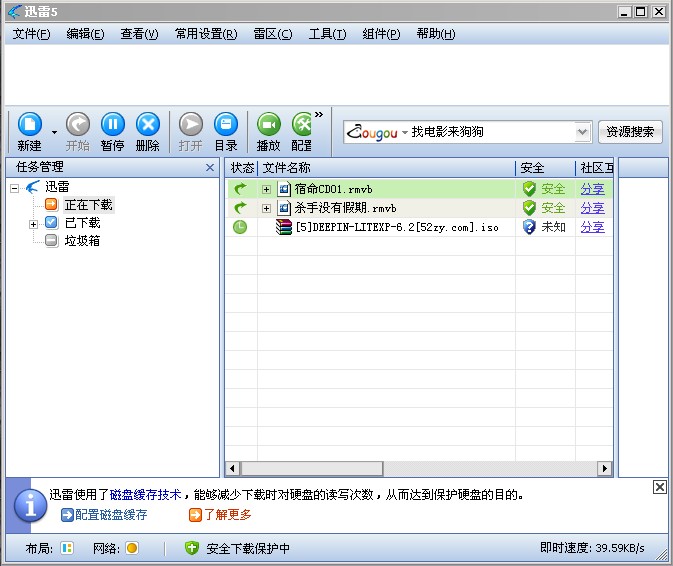
Task: Click the 分享 link for DEEPIN iso
Action: pyautogui.click(x=593, y=227)
